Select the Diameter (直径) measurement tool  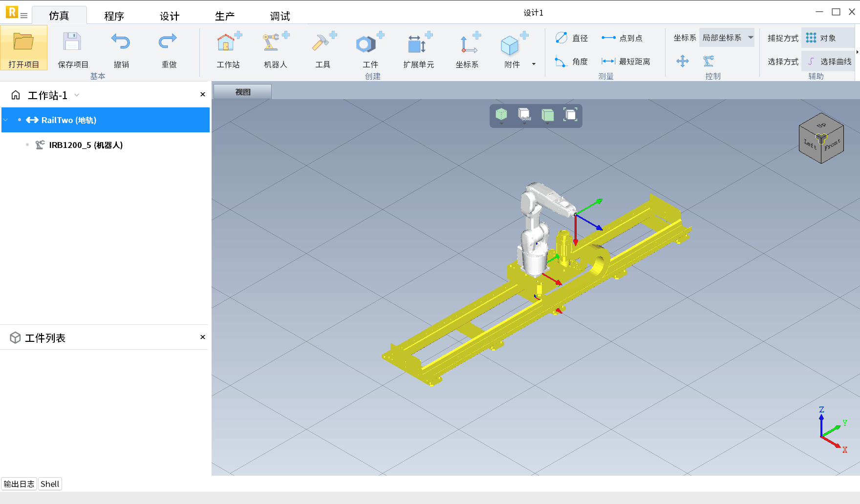tap(572, 38)
